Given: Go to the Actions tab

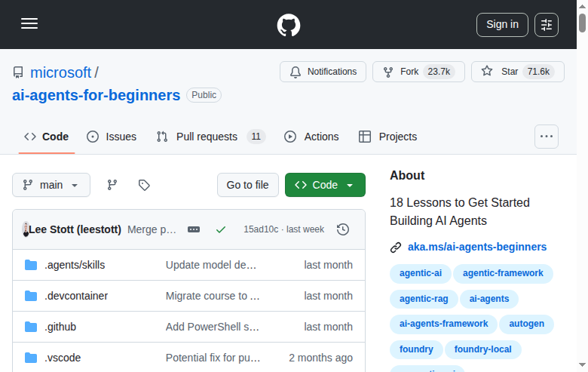Looking at the screenshot, I should [x=311, y=137].
